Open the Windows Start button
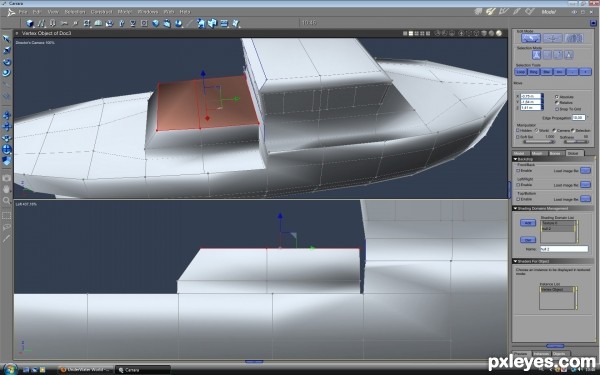Screen dimensions: 600x375 point(10,369)
